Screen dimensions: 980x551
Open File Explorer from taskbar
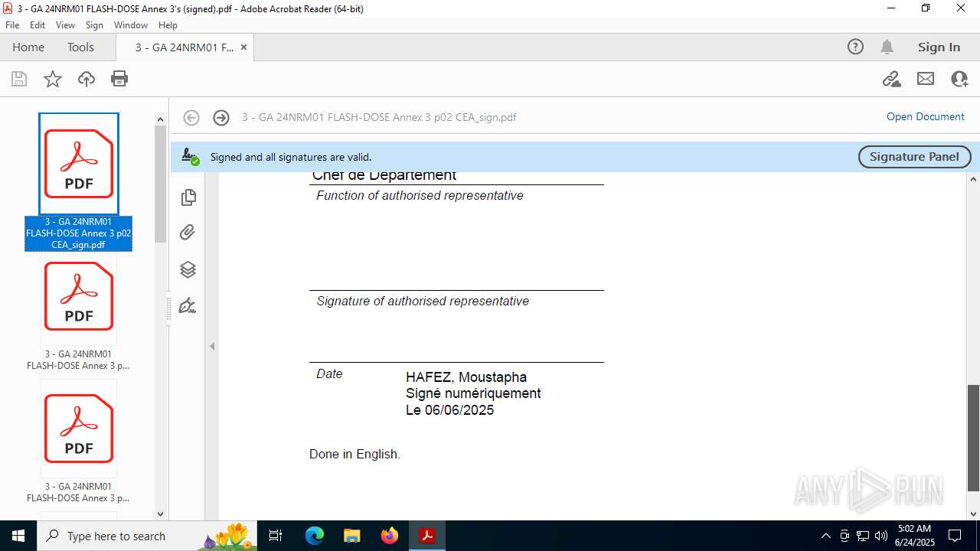pos(352,536)
